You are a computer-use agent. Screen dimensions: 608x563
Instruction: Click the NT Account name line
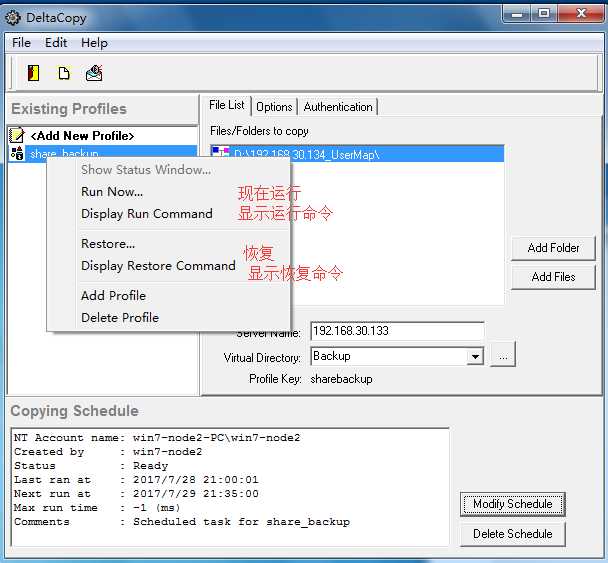[157, 437]
